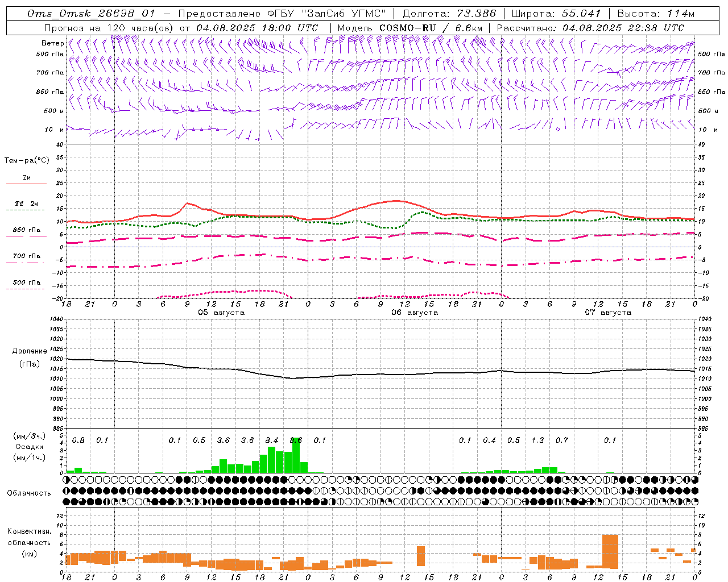Click the 8.6 precipitation amount
Screen dimensions: 728x582
296,440
